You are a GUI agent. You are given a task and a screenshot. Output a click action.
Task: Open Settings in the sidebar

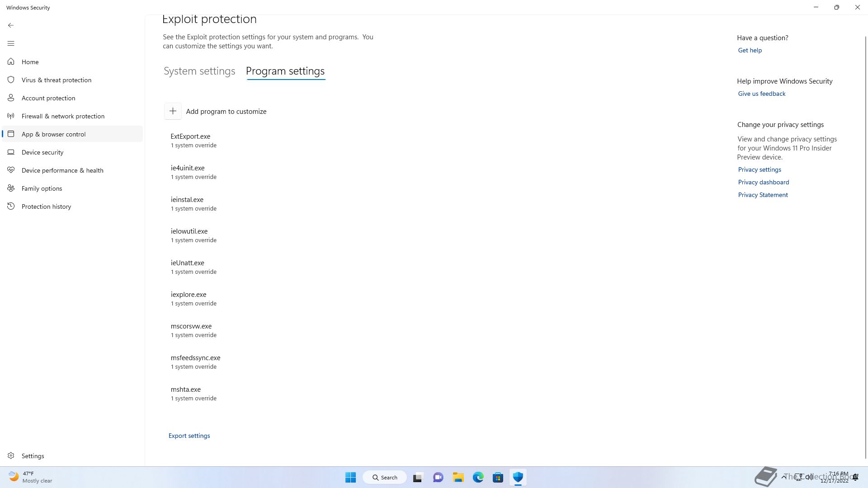pos(72,455)
